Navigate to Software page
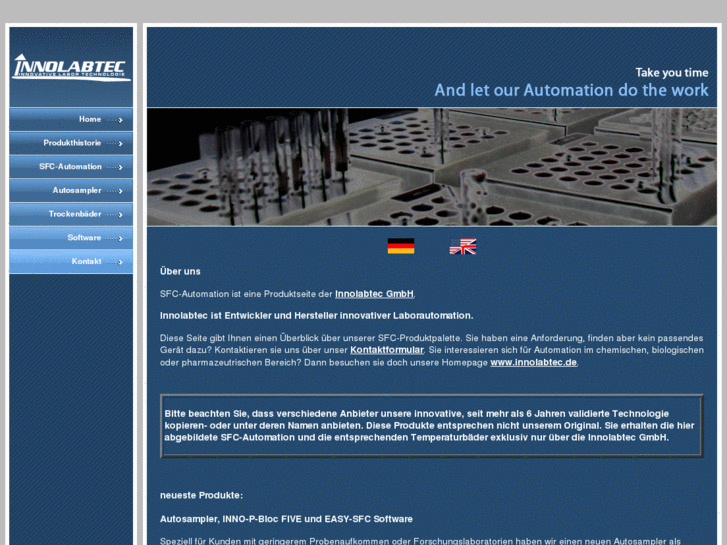Viewport: 727px width, 545px height. pos(71,238)
